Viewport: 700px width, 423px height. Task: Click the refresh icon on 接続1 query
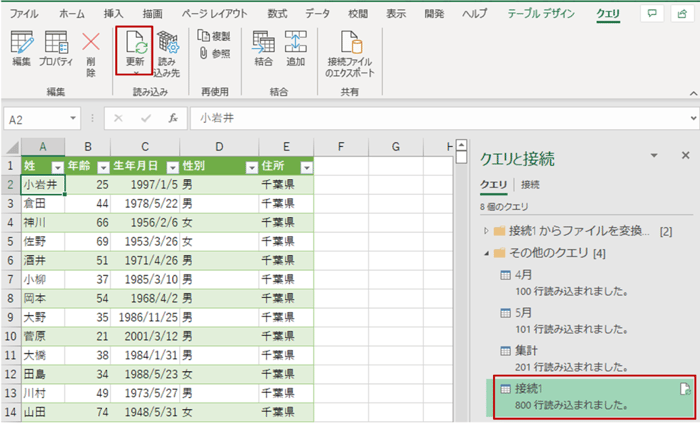click(685, 389)
